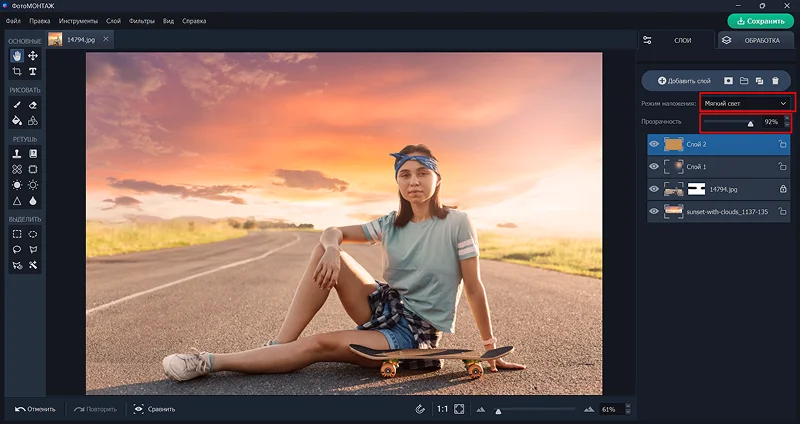The image size is (800, 424).
Task: Select the Eraser tool
Action: pyautogui.click(x=33, y=105)
